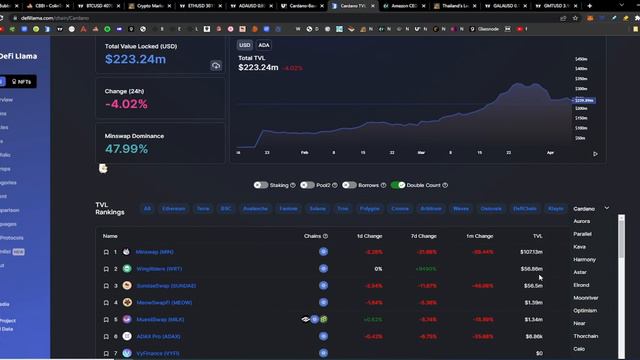The width and height of the screenshot is (640, 360).
Task: Open the Pool2 help icon
Action: coord(335,185)
